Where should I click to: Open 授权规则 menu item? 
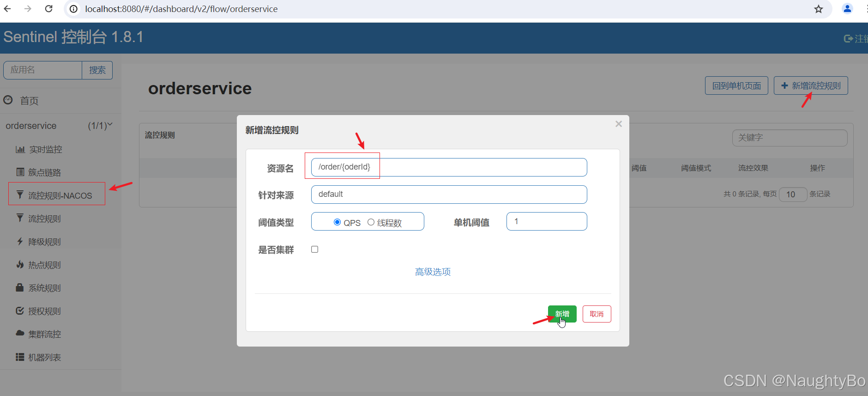(45, 311)
